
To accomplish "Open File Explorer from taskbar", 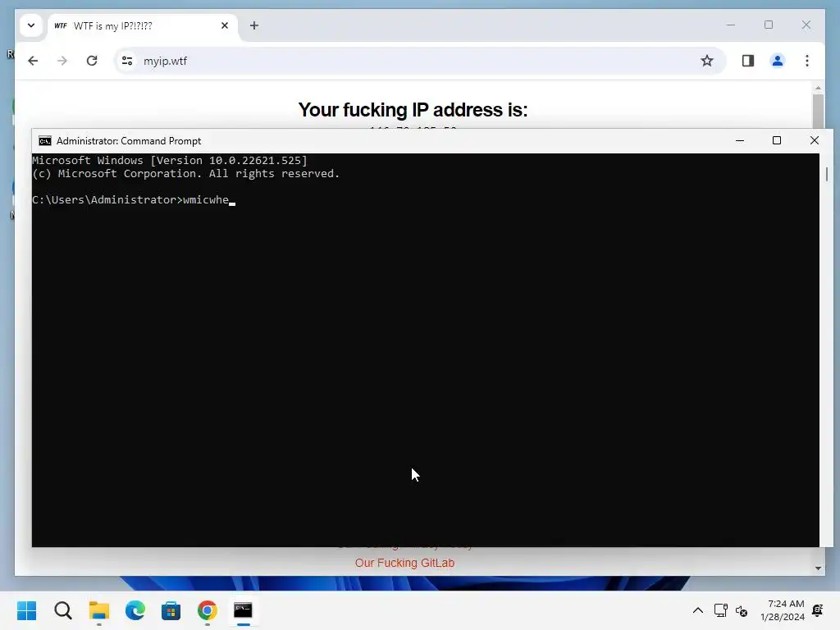I will point(99,610).
